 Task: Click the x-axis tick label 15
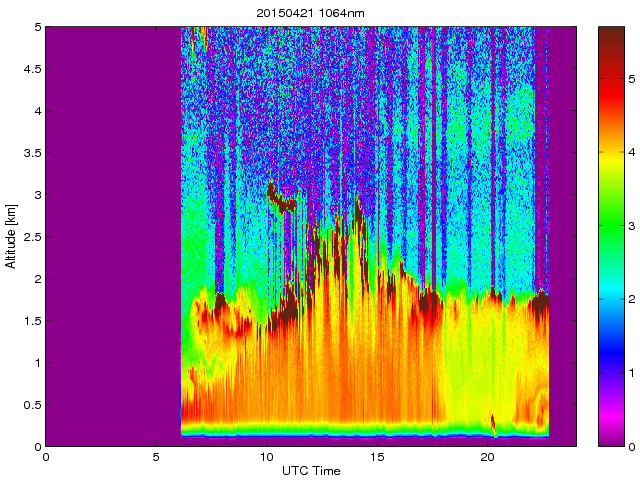click(377, 457)
